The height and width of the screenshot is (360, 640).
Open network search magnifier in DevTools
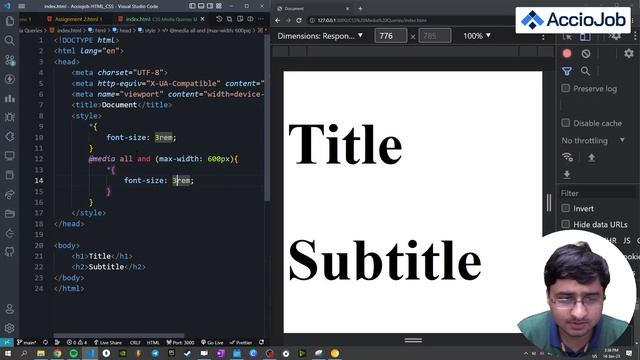(x=585, y=71)
